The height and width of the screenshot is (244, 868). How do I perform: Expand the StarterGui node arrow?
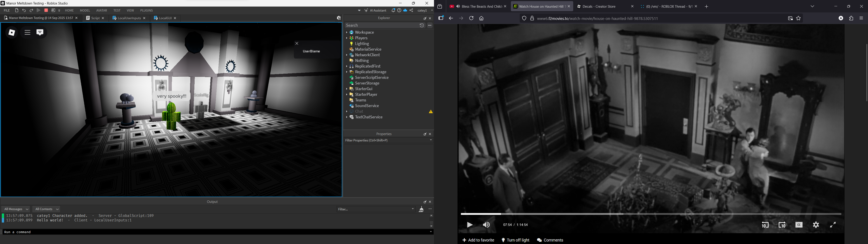(346, 89)
